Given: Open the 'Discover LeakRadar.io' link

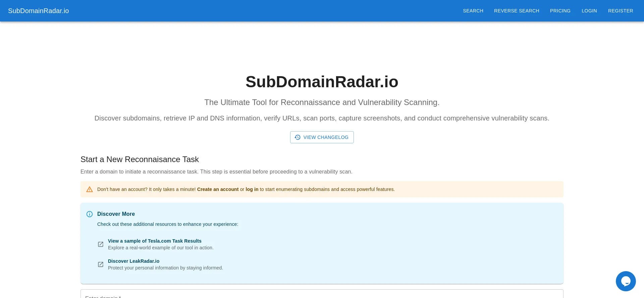Looking at the screenshot, I should tap(133, 261).
